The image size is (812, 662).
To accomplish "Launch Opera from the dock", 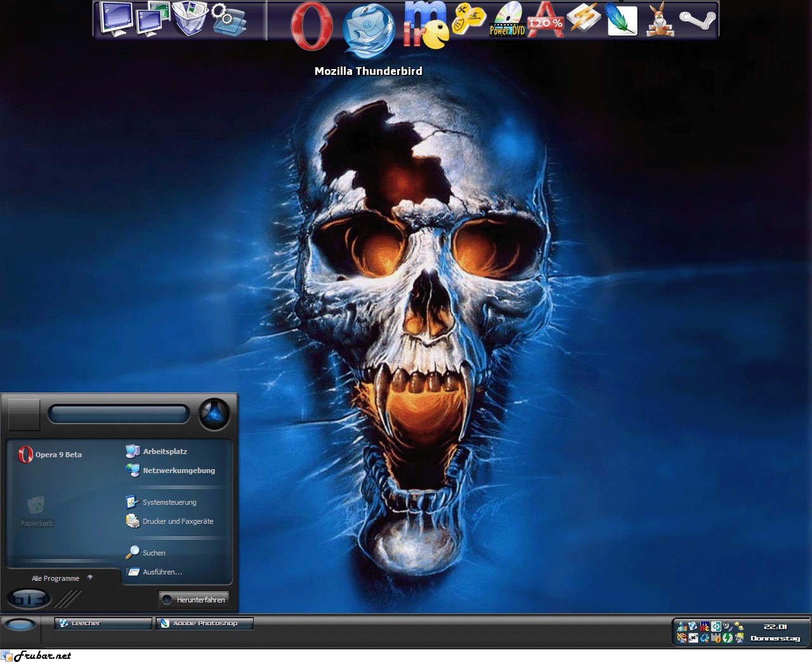I will coord(311,27).
